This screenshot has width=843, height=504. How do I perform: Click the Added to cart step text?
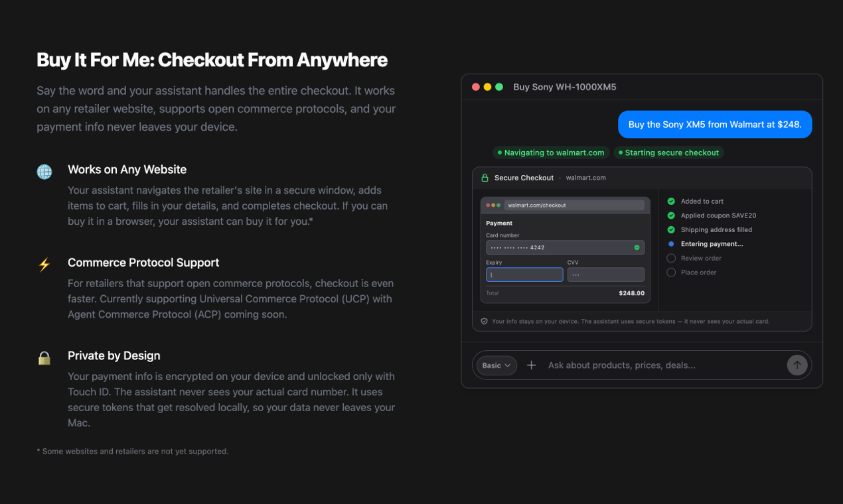coord(702,201)
